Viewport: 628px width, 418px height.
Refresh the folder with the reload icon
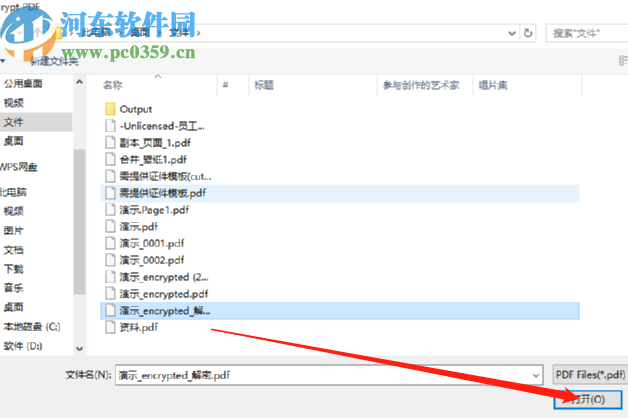click(528, 33)
